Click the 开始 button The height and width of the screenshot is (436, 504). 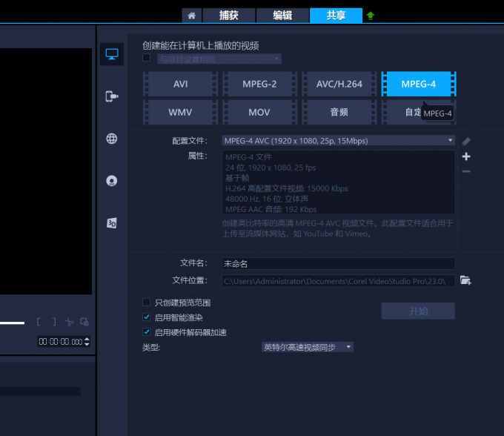coord(418,311)
